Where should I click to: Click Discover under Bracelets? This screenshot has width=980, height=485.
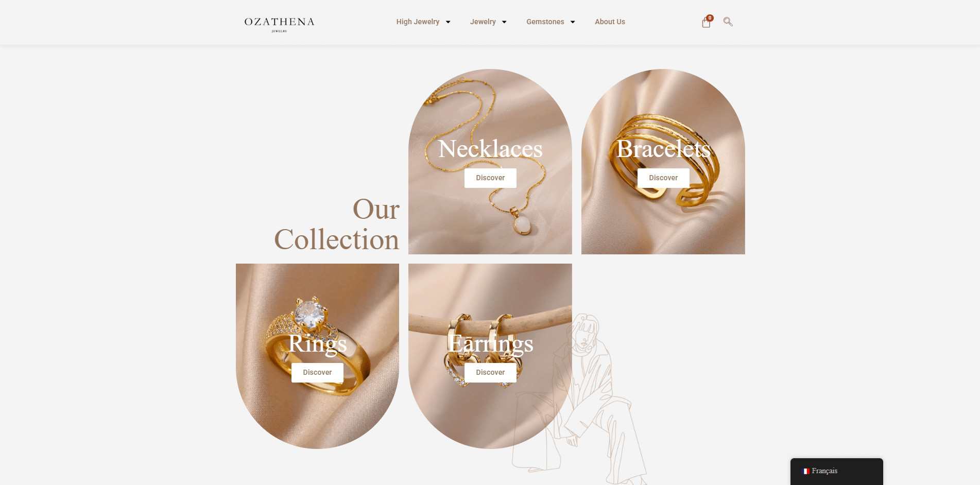pyautogui.click(x=663, y=178)
